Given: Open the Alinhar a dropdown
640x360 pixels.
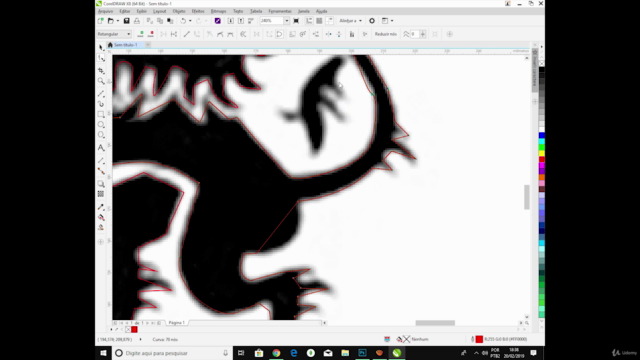Looking at the screenshot, I should [351, 21].
